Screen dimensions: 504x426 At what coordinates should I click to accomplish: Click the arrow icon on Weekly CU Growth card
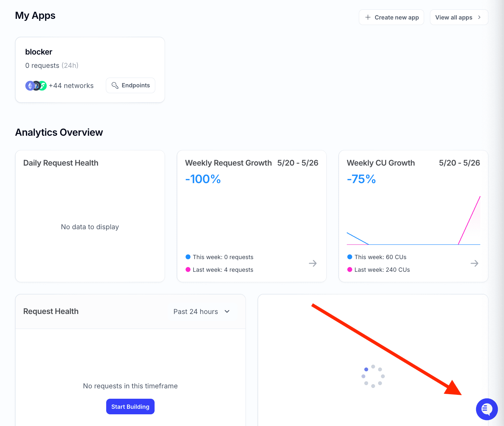(x=474, y=263)
